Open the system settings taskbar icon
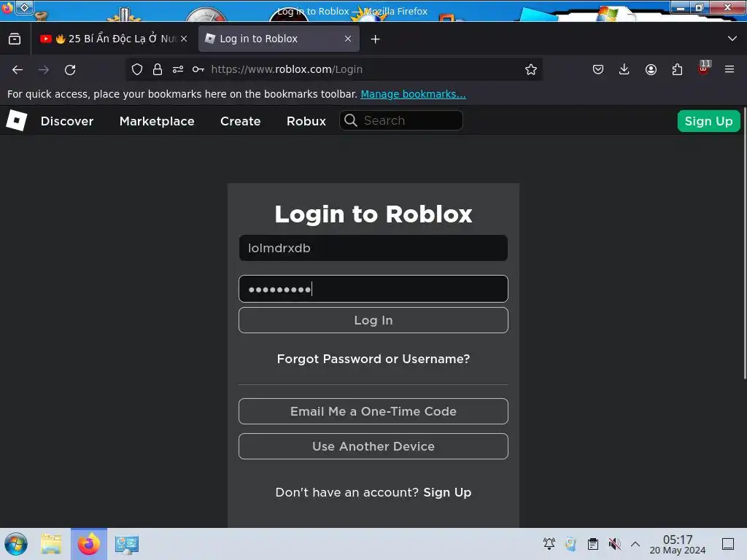747x560 pixels. [x=127, y=544]
